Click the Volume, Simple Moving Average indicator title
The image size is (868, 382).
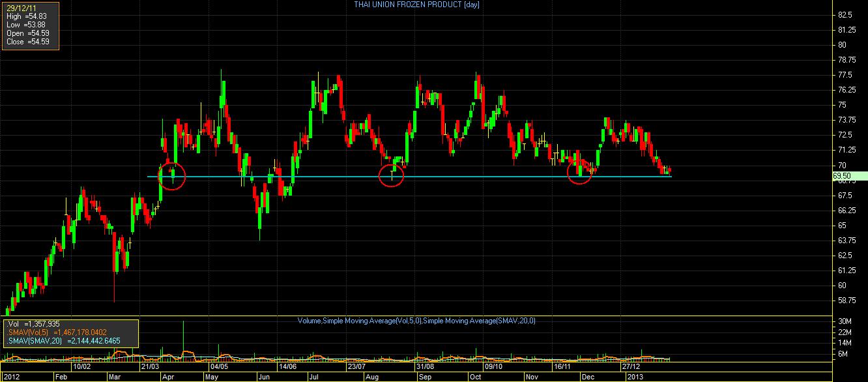tap(416, 321)
